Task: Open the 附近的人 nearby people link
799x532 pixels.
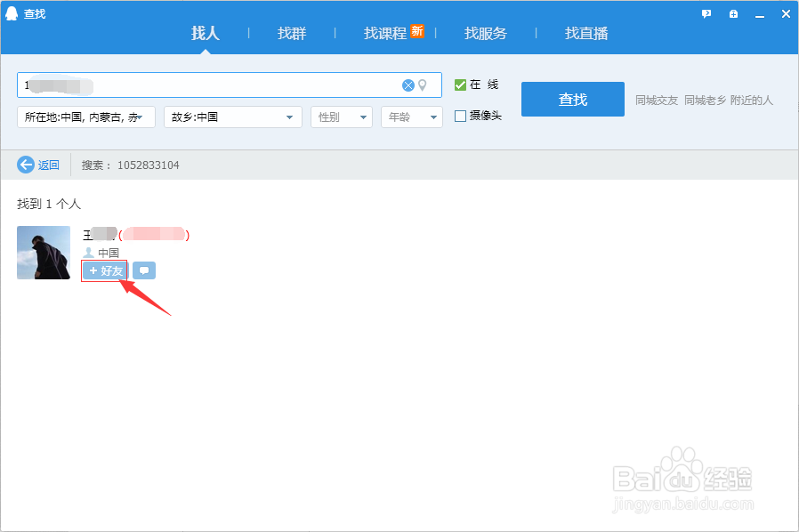Action: (x=752, y=100)
